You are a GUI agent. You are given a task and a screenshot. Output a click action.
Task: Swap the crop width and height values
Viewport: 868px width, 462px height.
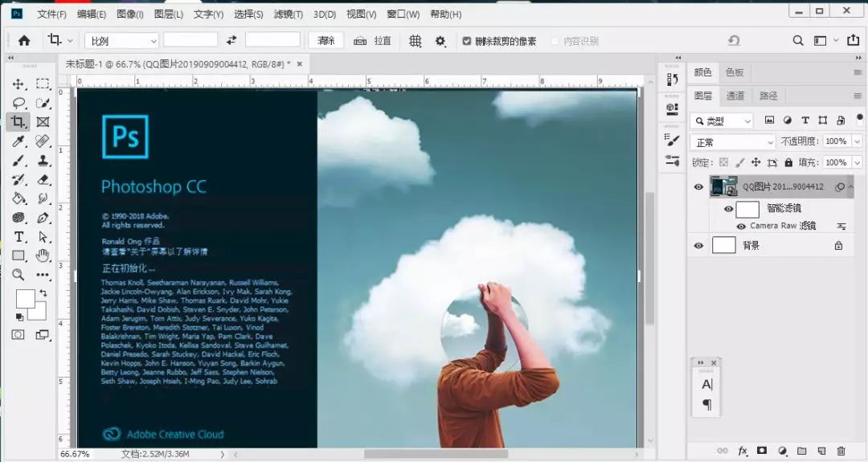pyautogui.click(x=231, y=40)
